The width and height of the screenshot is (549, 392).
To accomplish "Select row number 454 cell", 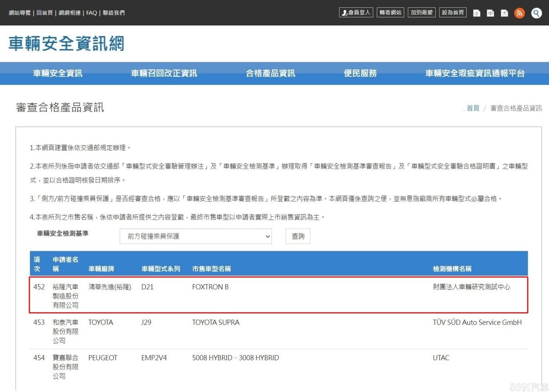I will coord(39,358).
